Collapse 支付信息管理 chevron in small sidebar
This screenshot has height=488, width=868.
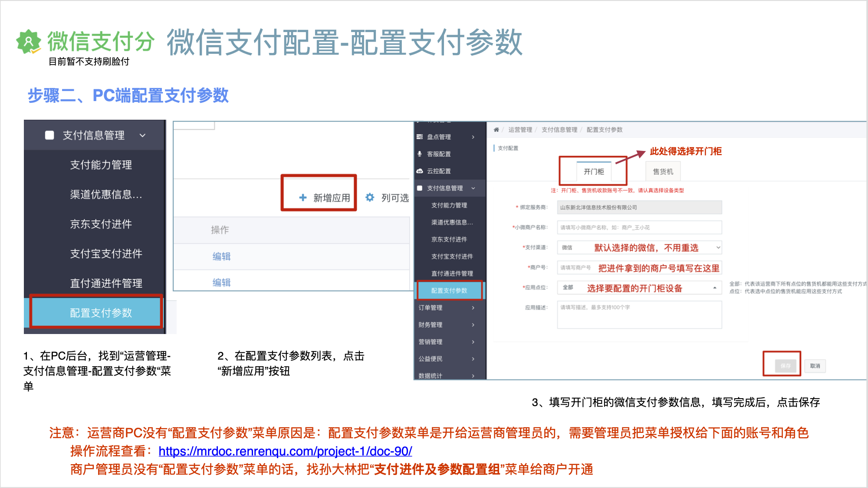pyautogui.click(x=473, y=188)
